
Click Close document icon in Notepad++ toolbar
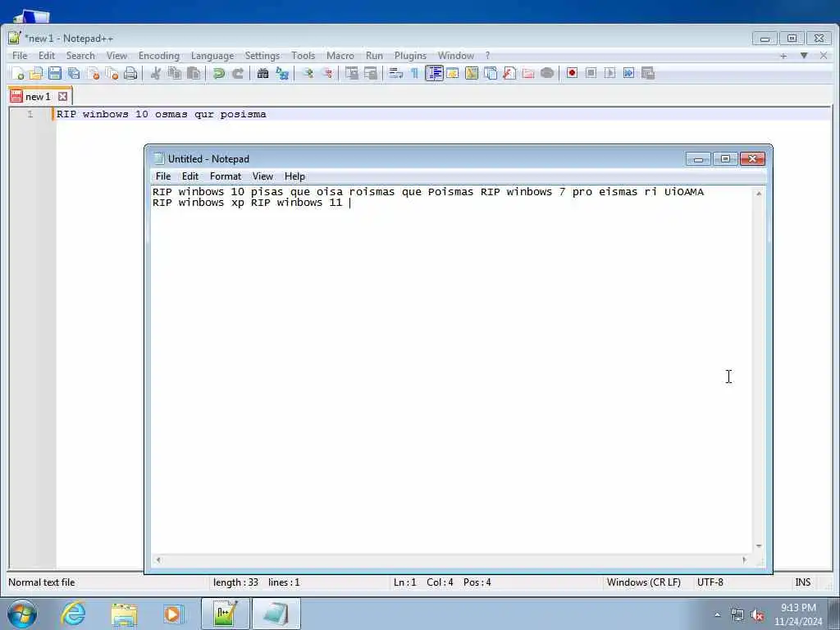click(94, 73)
